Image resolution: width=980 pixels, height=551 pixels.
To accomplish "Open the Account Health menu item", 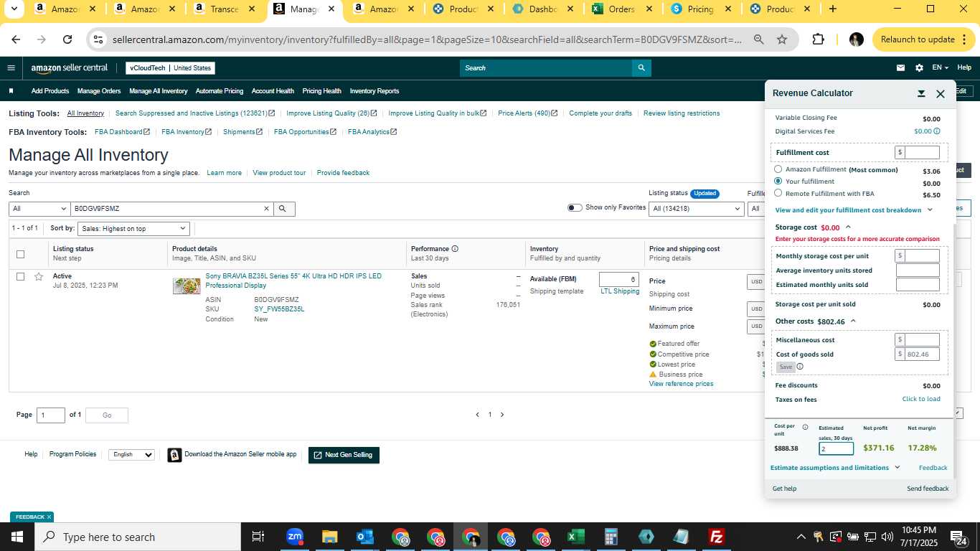I will [x=273, y=91].
